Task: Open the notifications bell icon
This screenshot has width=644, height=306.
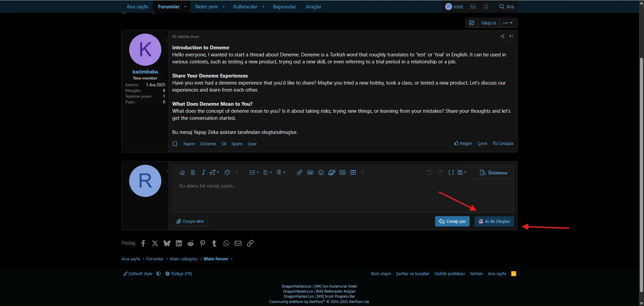Action: [x=486, y=7]
